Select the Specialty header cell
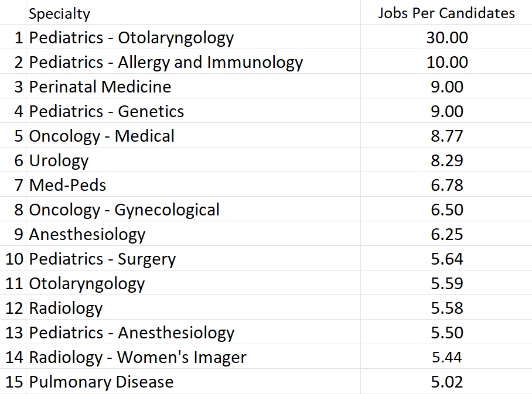 pos(193,12)
